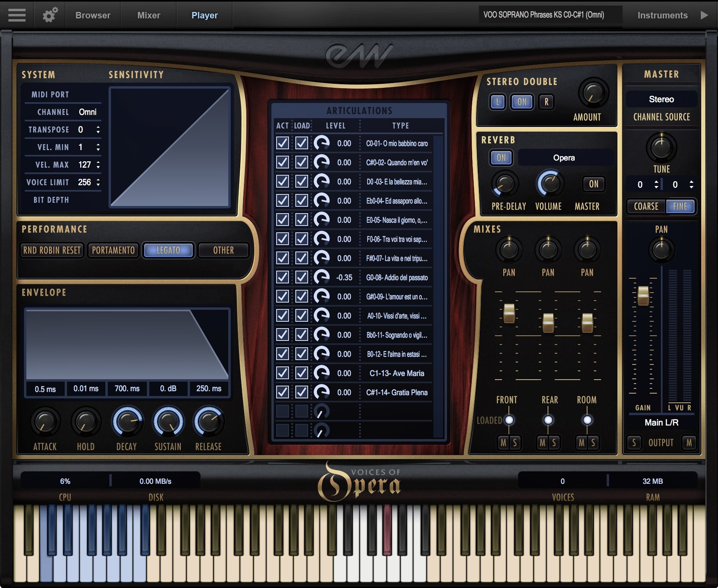The width and height of the screenshot is (718, 588).
Task: Click the Room mix Pan knob
Action: pyautogui.click(x=587, y=249)
